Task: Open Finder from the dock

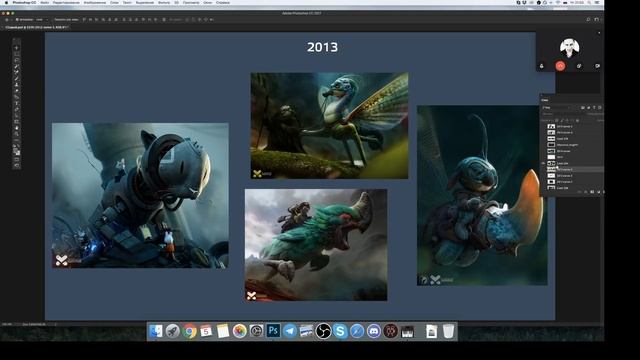Action: pyautogui.click(x=156, y=331)
